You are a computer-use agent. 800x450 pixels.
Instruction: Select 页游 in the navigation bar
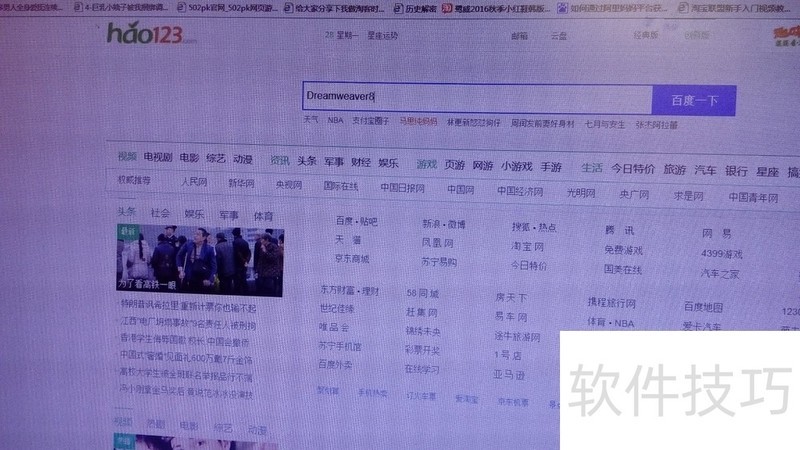(x=454, y=165)
